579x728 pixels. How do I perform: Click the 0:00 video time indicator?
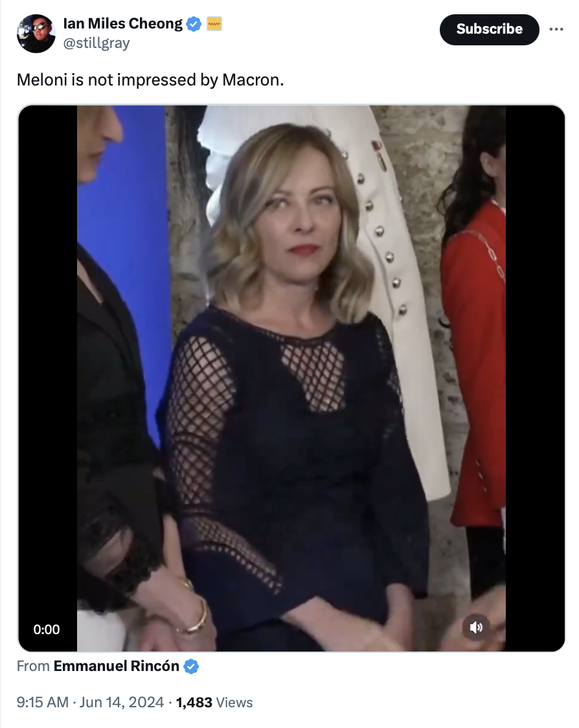(x=47, y=629)
